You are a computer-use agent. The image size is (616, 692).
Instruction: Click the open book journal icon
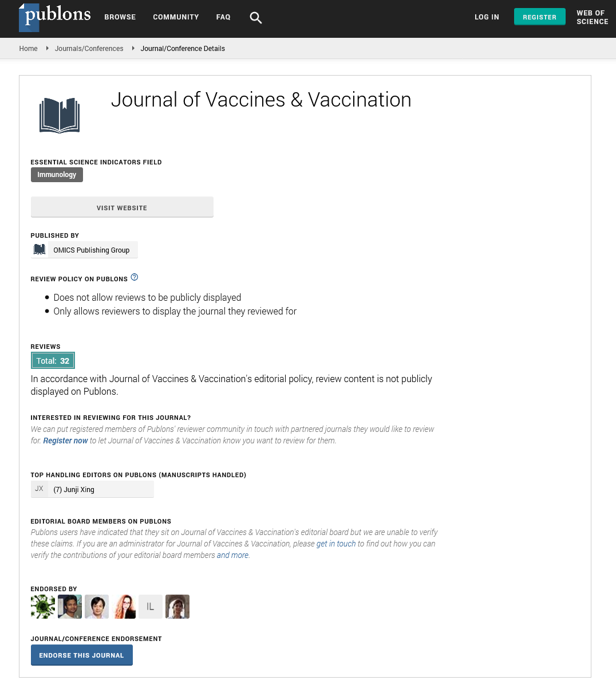pos(60,115)
